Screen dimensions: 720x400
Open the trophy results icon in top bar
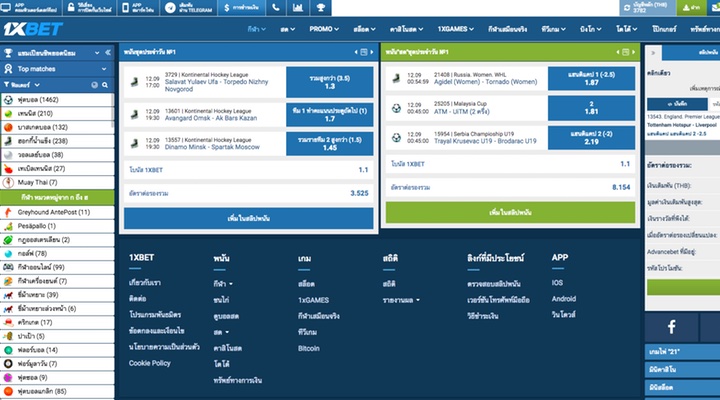pyautogui.click(x=321, y=7)
